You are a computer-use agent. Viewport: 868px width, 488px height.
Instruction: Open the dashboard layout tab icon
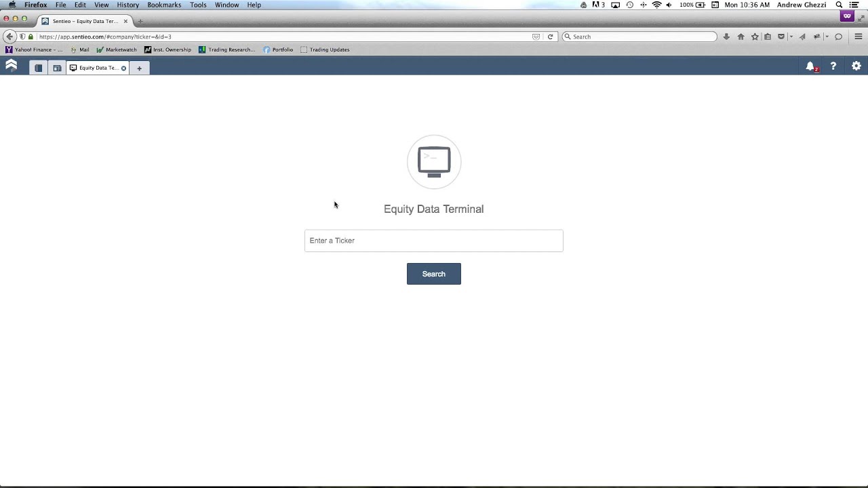57,68
